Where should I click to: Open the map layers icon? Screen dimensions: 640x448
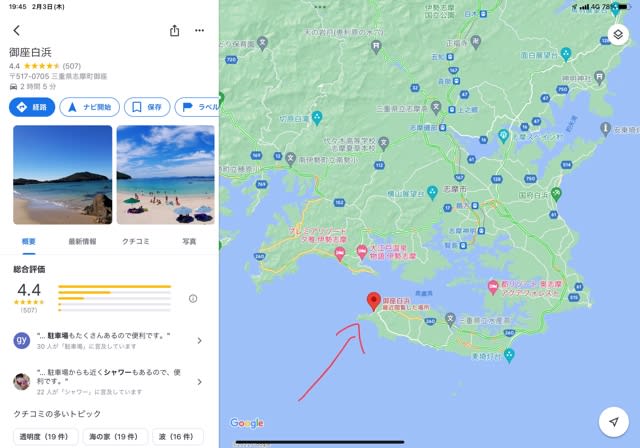coord(618,34)
